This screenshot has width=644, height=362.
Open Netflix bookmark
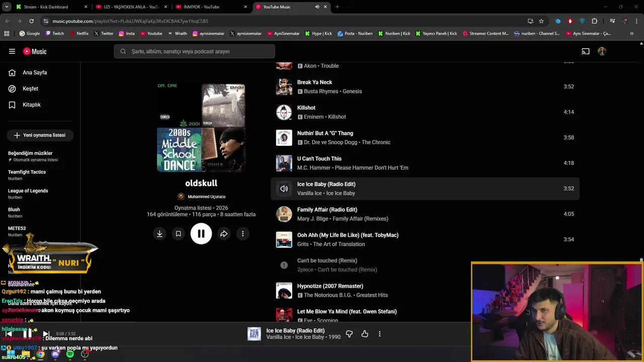pos(78,34)
